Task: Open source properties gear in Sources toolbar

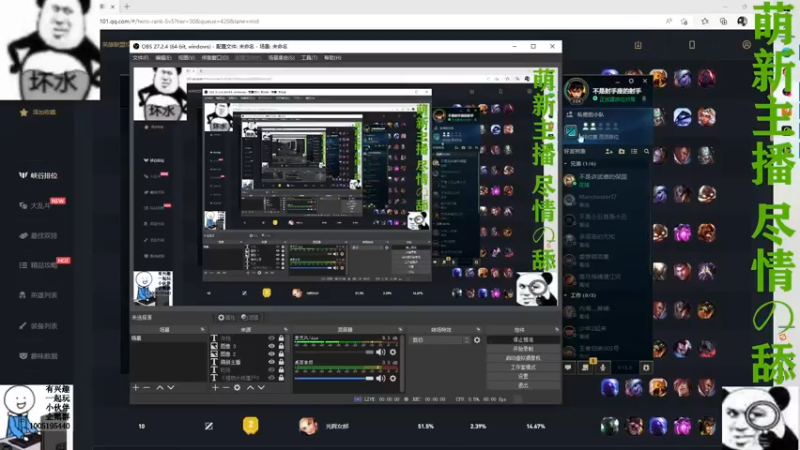Action: click(237, 388)
